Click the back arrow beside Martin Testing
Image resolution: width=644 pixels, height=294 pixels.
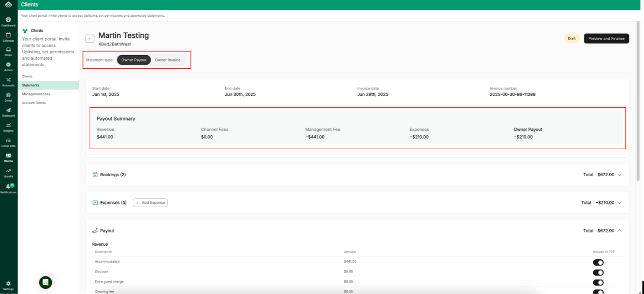[x=90, y=39]
